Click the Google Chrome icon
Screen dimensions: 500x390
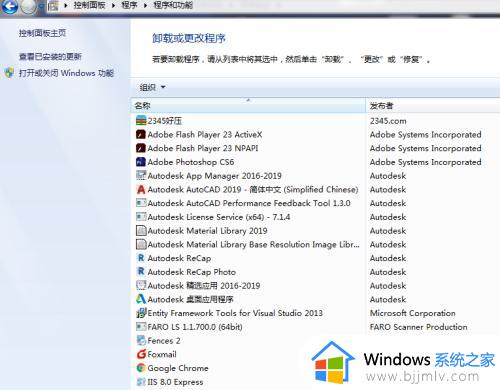tap(141, 368)
